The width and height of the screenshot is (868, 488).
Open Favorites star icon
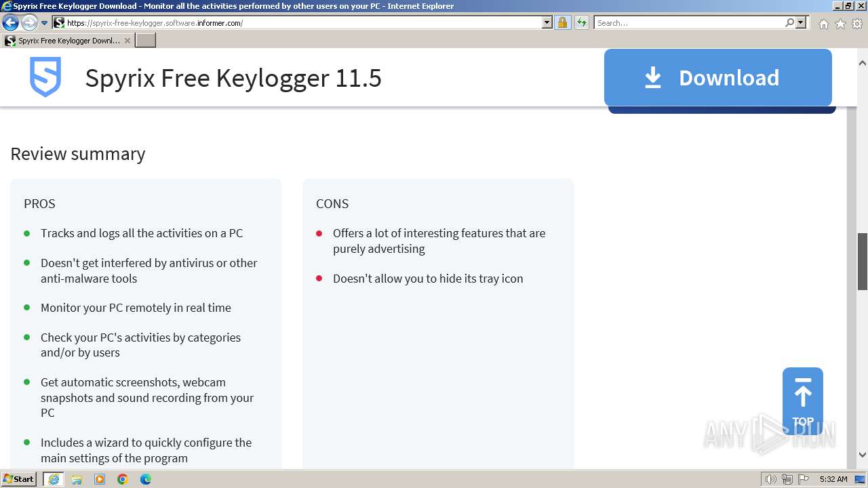click(840, 24)
